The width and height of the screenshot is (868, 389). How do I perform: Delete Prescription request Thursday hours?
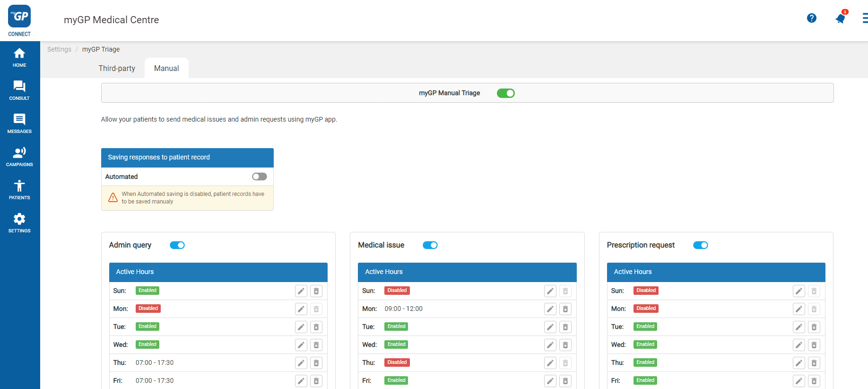click(814, 363)
